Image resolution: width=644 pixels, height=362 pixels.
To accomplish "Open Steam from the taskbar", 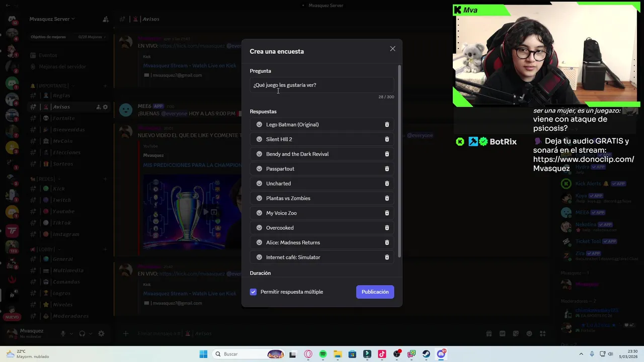I will click(x=426, y=354).
